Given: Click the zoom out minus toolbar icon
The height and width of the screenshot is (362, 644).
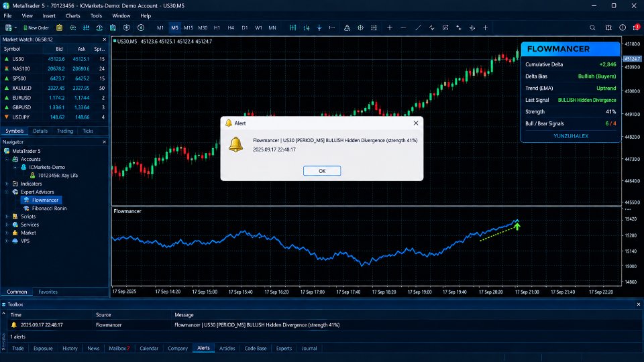Looking at the screenshot, I should 403,27.
